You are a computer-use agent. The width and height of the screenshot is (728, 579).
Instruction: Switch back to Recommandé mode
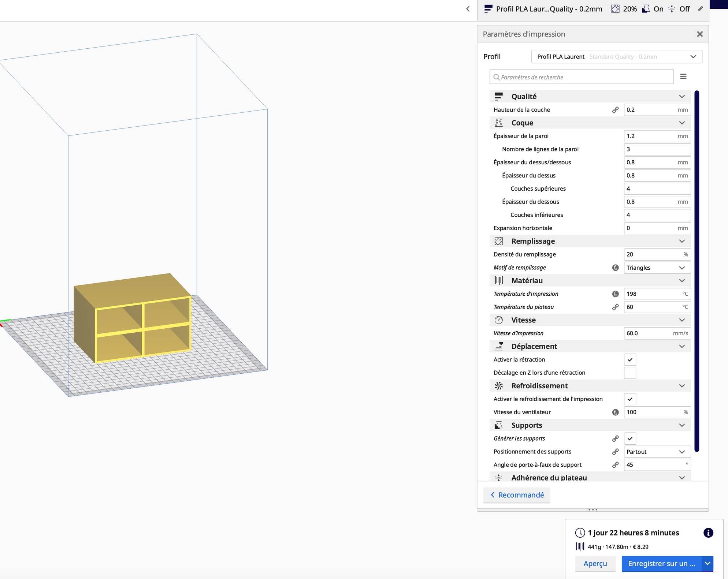[517, 495]
